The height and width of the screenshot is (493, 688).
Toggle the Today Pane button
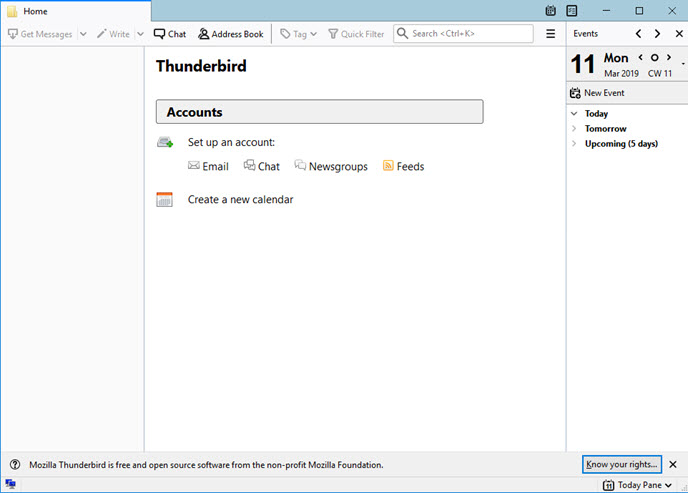(637, 485)
